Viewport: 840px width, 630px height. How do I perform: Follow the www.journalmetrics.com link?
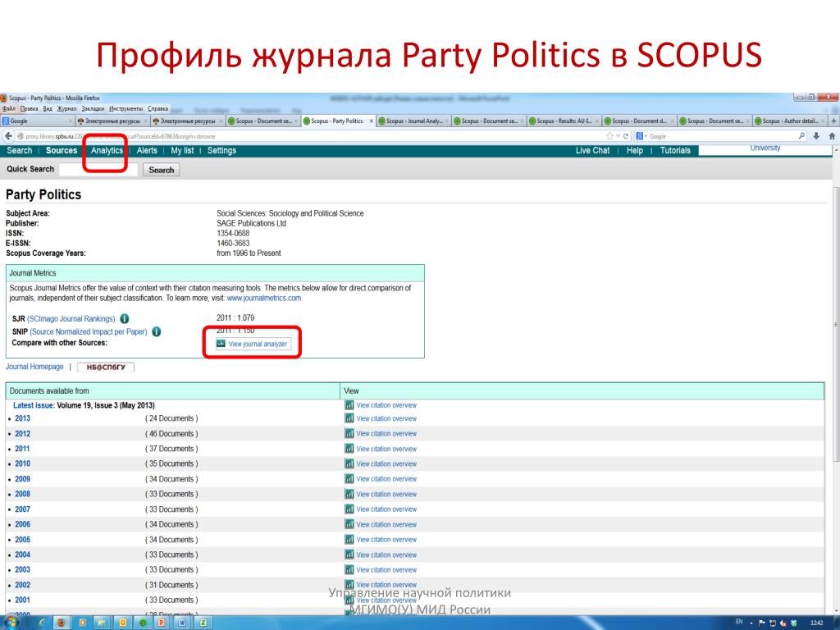point(264,298)
